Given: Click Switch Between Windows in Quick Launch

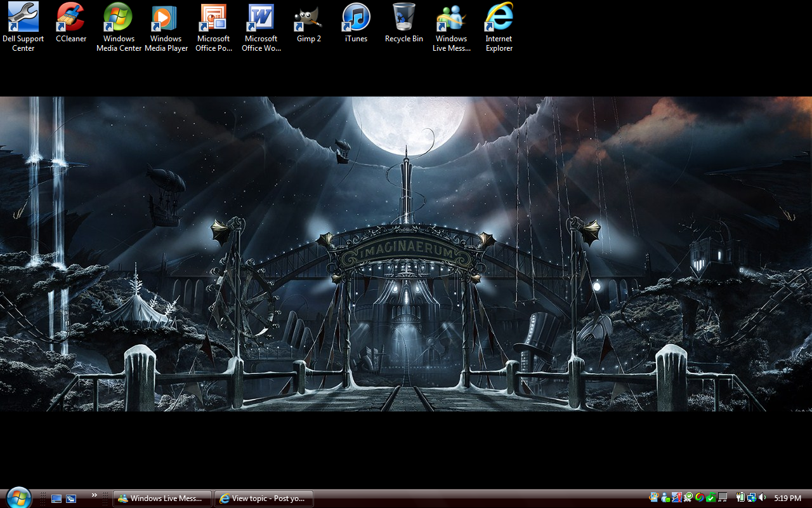Looking at the screenshot, I should coord(71,499).
